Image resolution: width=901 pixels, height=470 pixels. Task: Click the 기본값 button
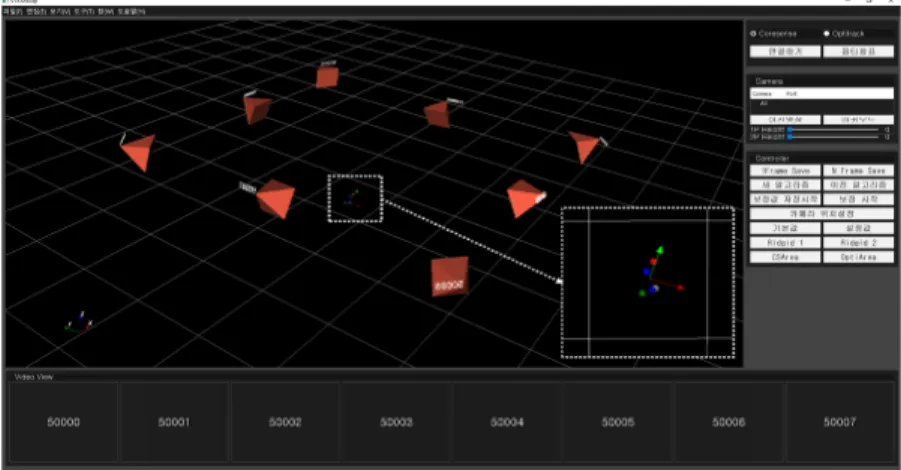[x=785, y=228]
